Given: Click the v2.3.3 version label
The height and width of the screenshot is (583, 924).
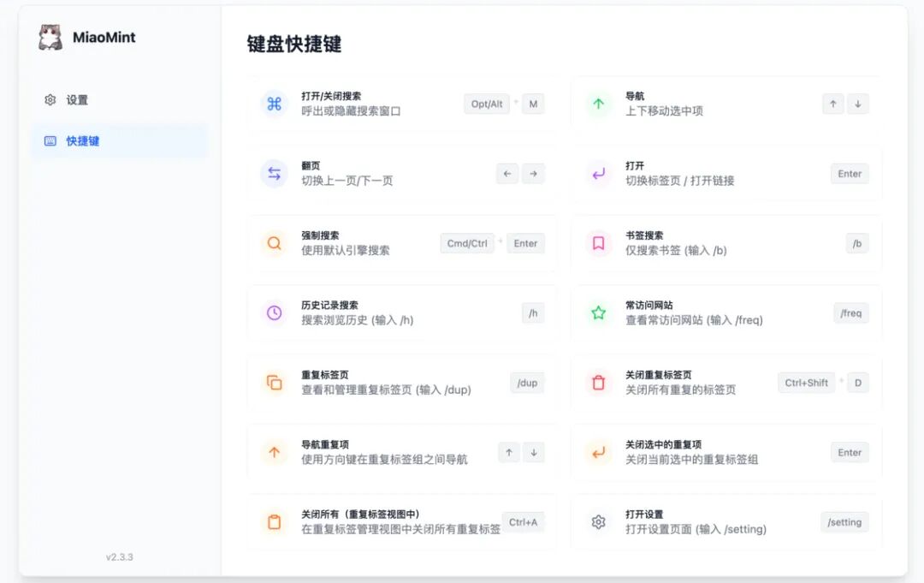Looking at the screenshot, I should coord(120,556).
